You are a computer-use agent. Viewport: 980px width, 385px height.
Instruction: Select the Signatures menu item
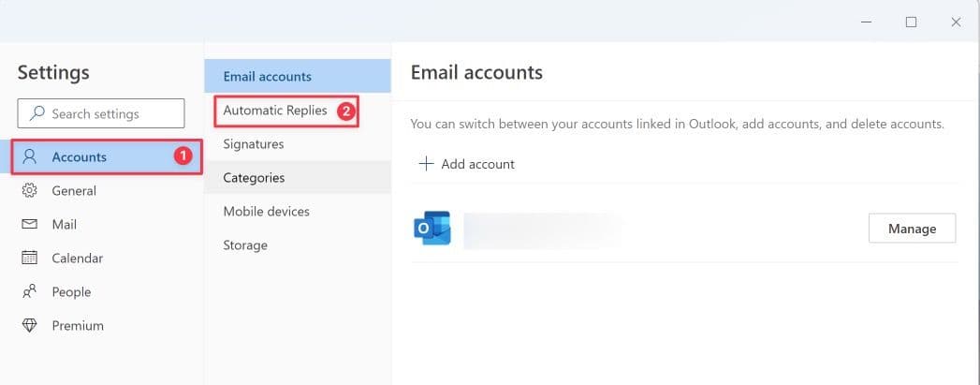tap(254, 144)
